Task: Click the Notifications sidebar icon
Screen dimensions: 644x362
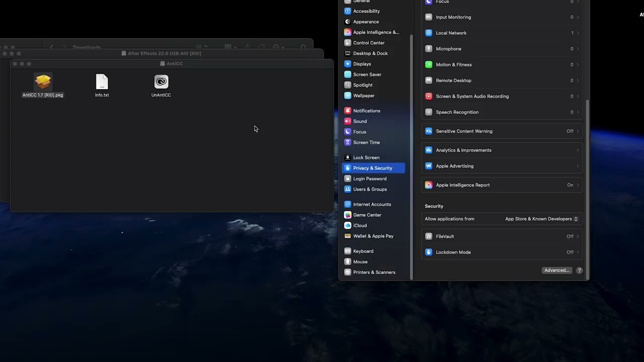Action: pyautogui.click(x=348, y=111)
